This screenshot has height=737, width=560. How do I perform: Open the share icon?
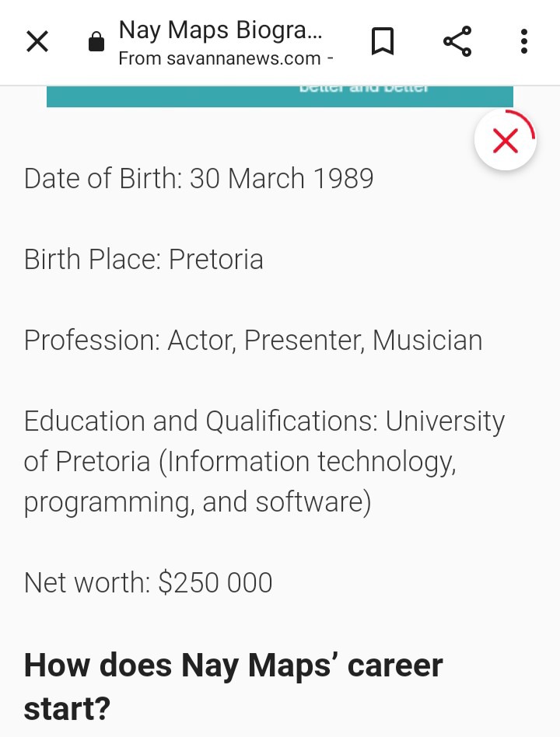tap(457, 41)
